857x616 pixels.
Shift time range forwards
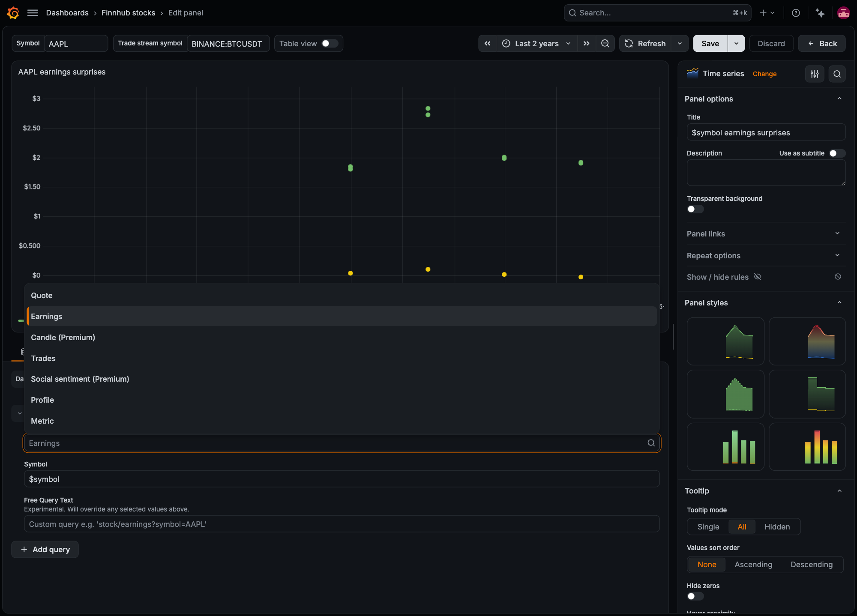point(586,43)
